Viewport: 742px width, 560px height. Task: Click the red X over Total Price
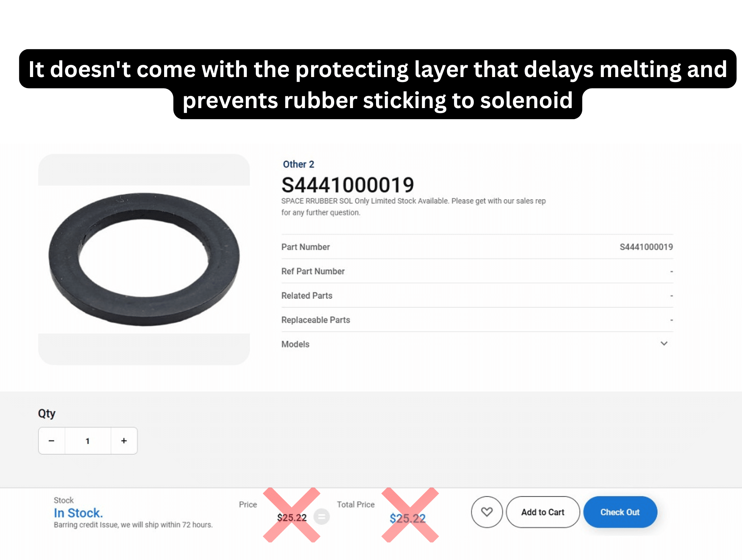point(410,515)
